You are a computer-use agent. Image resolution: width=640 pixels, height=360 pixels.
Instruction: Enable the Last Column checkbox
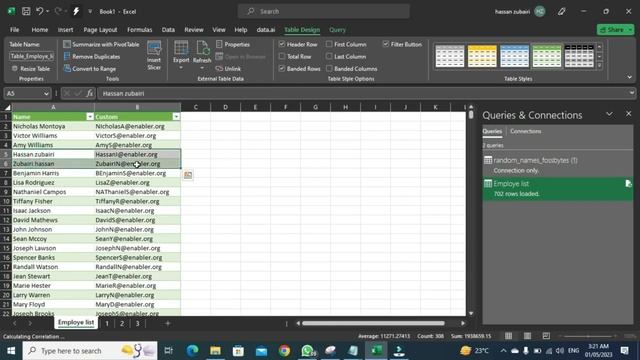pyautogui.click(x=329, y=56)
